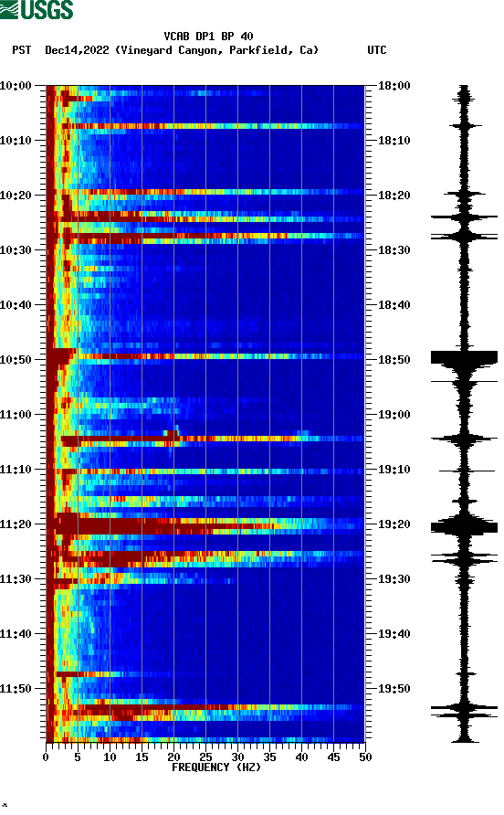Click the 11:50 PST time label
The width and height of the screenshot is (504, 815).
click(16, 689)
